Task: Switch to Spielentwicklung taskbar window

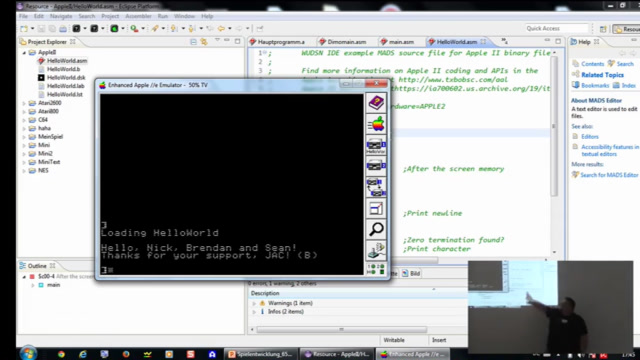Action: click(260, 354)
